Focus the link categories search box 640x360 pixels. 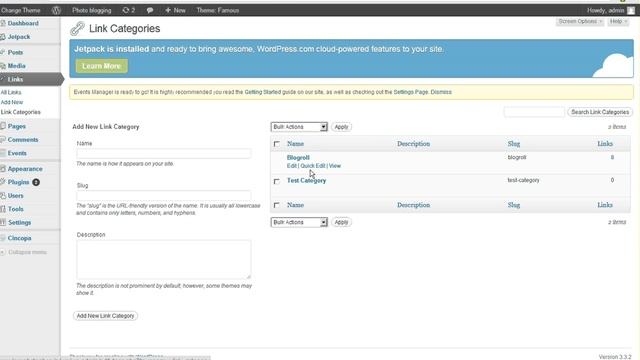click(x=534, y=112)
